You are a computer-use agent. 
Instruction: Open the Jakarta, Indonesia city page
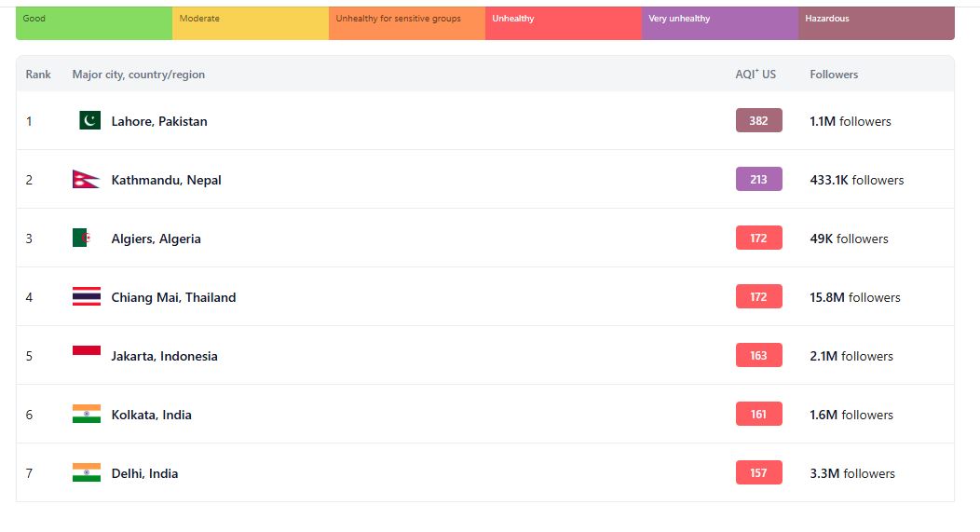point(164,356)
